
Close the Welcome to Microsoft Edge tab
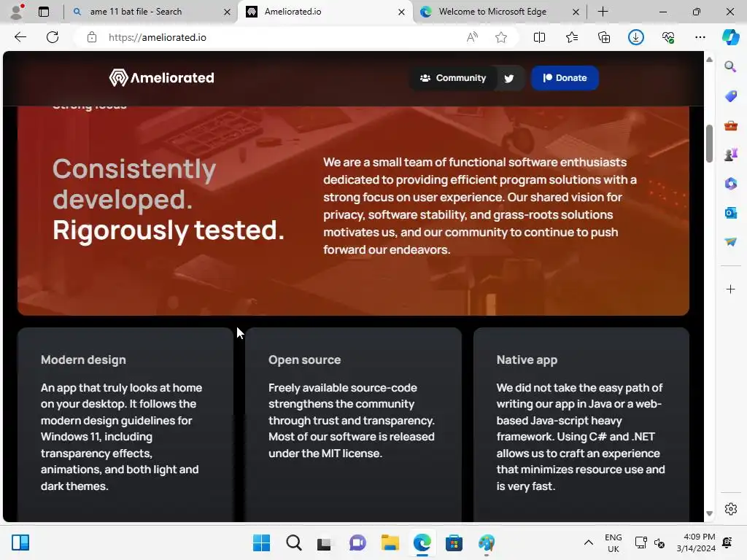[576, 12]
